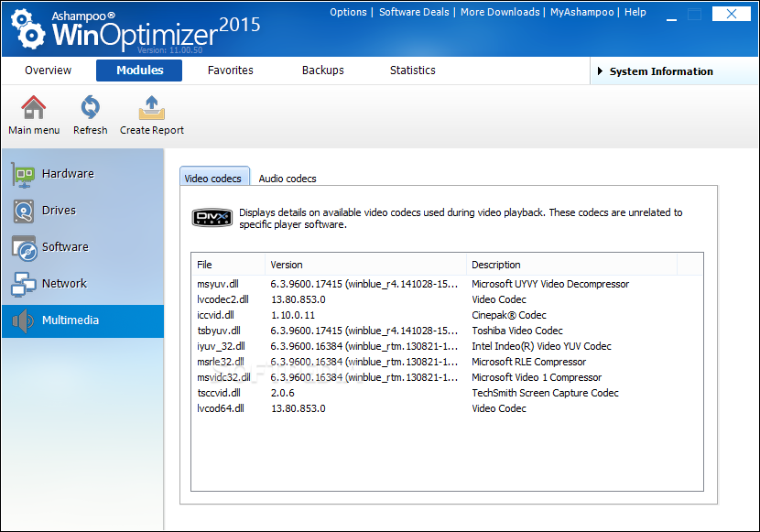
Task: Click the Cinepak® Codec description
Action: coord(509,315)
